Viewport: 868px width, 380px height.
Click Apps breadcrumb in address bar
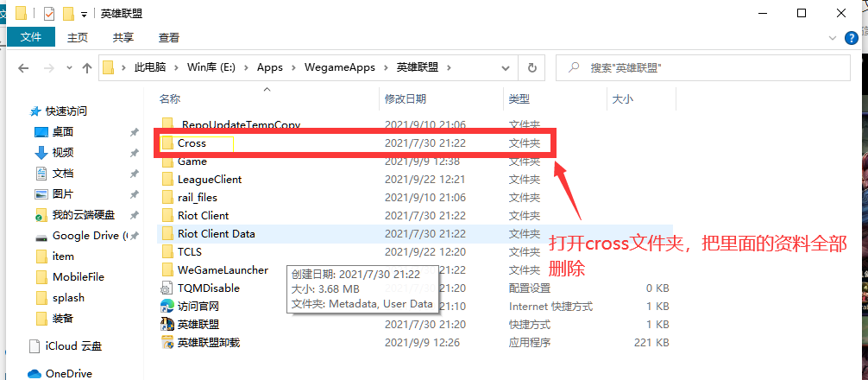[269, 67]
